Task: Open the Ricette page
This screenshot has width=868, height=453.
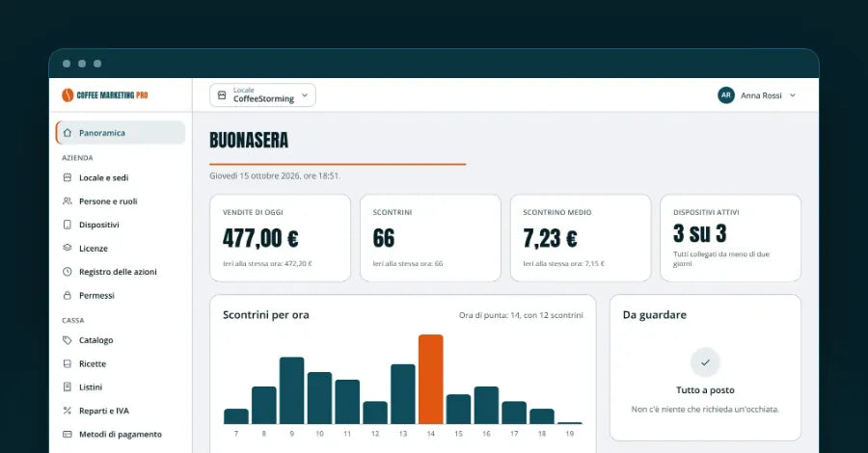Action: pyautogui.click(x=121, y=364)
